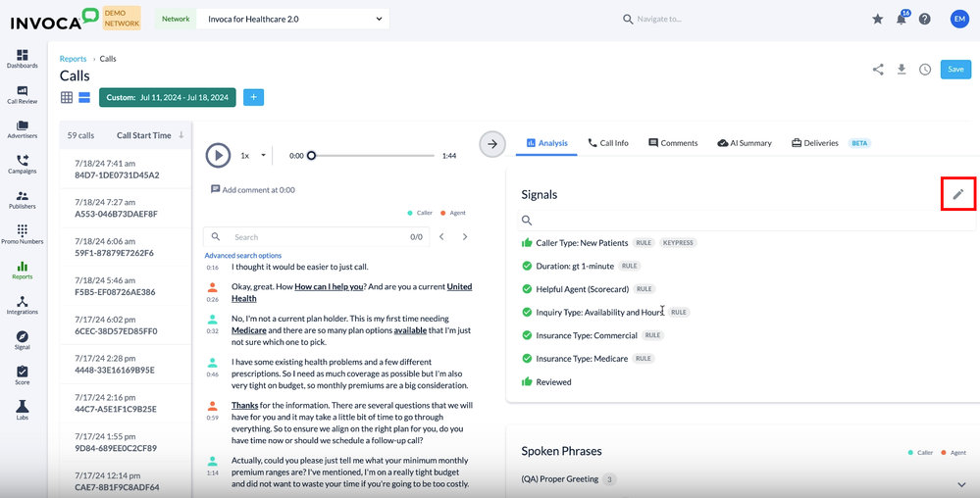Click Add comment at 0:00
Viewport: 980px width, 498px height.
(x=253, y=189)
